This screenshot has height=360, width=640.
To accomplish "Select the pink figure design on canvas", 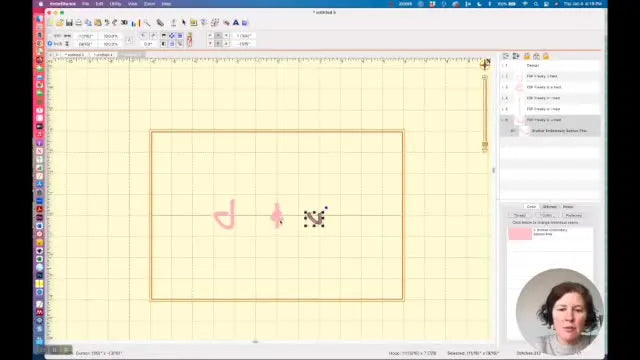I will point(277,215).
